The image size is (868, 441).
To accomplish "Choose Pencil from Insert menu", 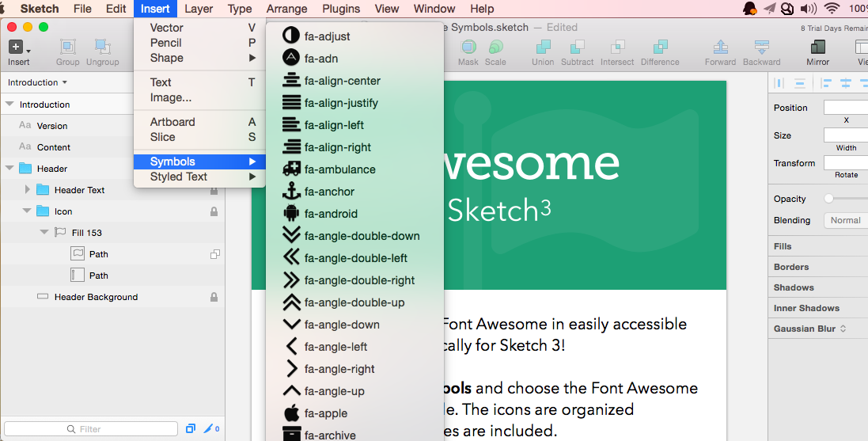I will tap(200, 43).
